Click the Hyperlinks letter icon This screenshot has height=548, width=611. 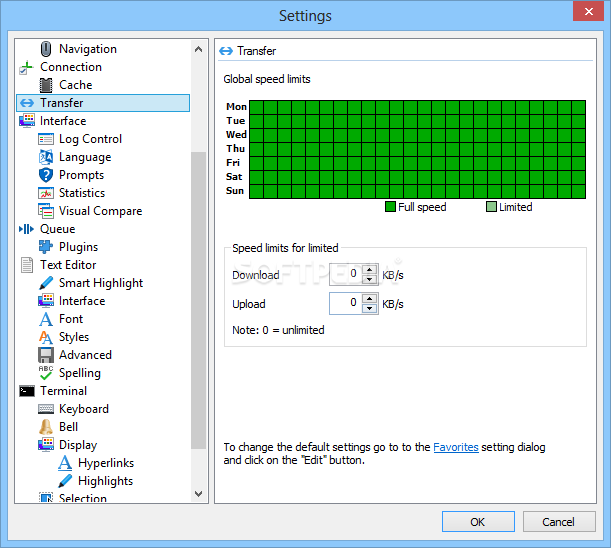click(65, 463)
